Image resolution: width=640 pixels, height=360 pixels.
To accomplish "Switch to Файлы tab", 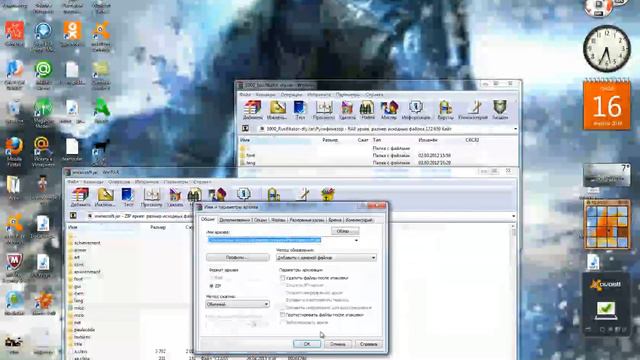I will (x=278, y=220).
